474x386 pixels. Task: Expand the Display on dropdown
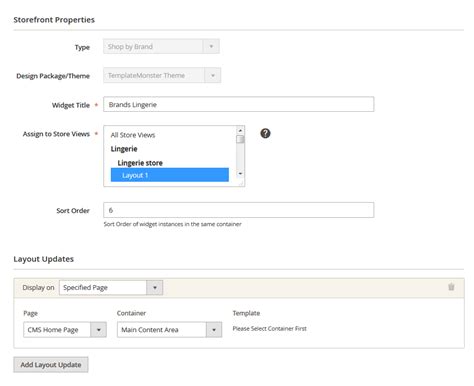click(x=111, y=288)
